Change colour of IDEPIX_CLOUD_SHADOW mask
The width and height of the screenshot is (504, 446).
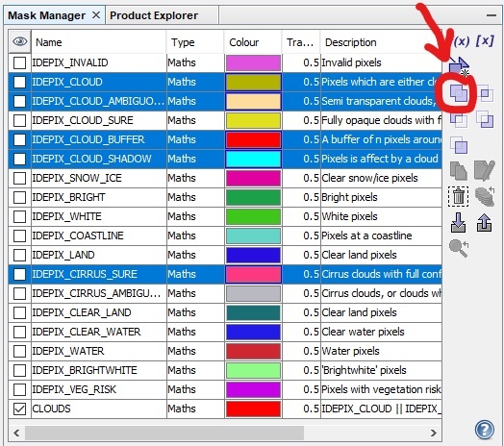click(x=253, y=159)
